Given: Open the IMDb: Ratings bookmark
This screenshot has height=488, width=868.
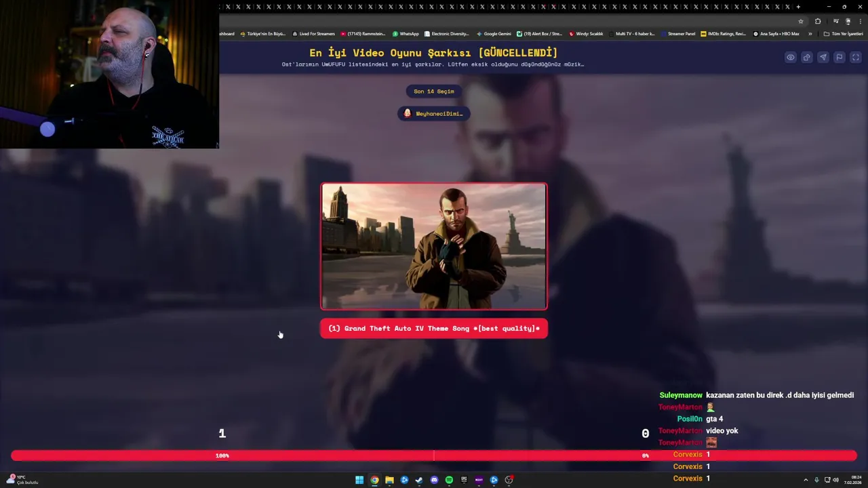Looking at the screenshot, I should [723, 34].
